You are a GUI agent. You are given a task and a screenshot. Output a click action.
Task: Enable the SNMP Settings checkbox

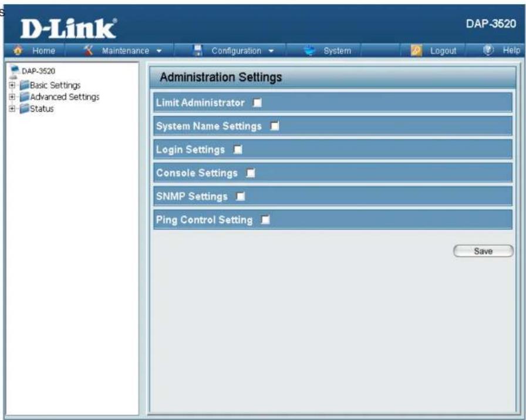click(240, 196)
